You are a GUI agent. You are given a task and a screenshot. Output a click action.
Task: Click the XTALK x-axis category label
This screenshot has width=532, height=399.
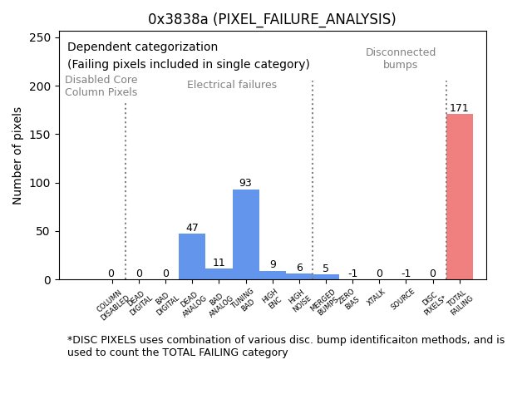click(x=377, y=298)
